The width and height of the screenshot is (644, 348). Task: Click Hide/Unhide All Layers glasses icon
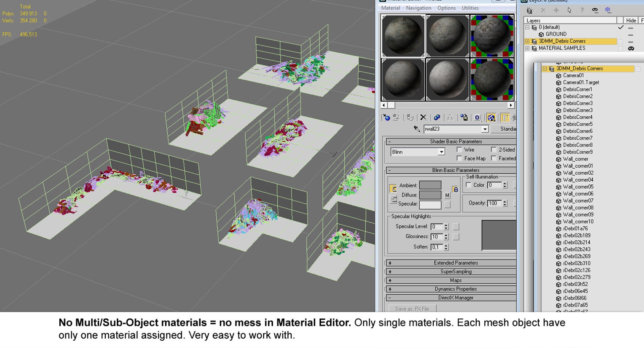[x=595, y=10]
